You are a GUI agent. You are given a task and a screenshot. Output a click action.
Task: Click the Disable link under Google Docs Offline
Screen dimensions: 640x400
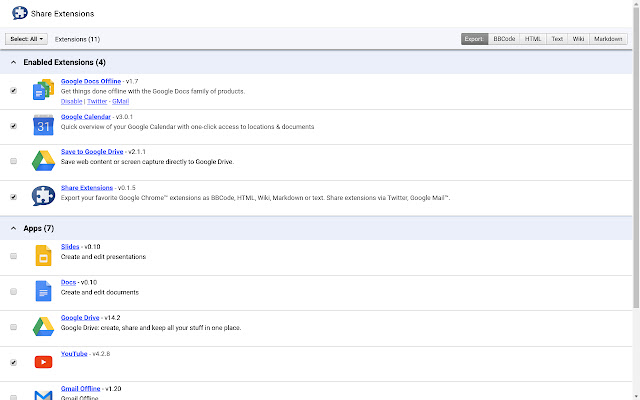click(73, 101)
